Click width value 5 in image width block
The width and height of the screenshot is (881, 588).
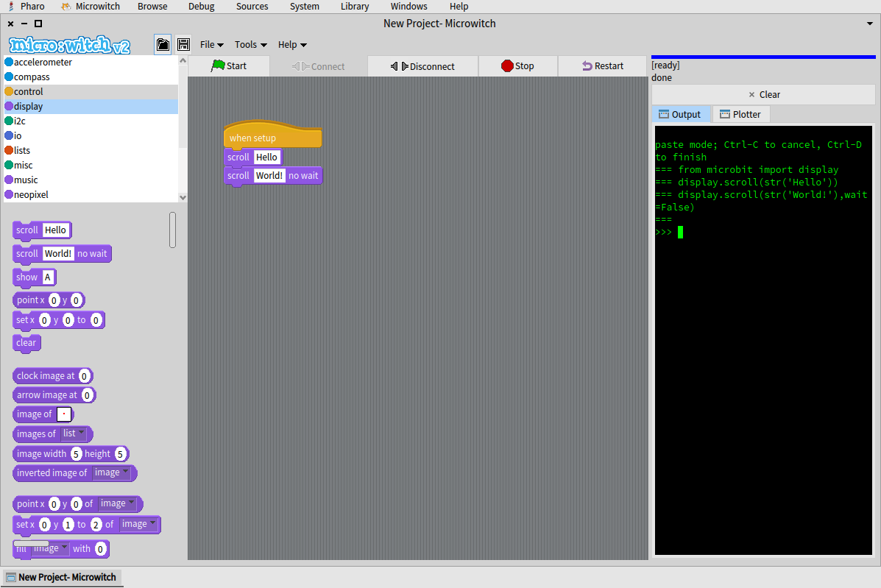coord(77,454)
